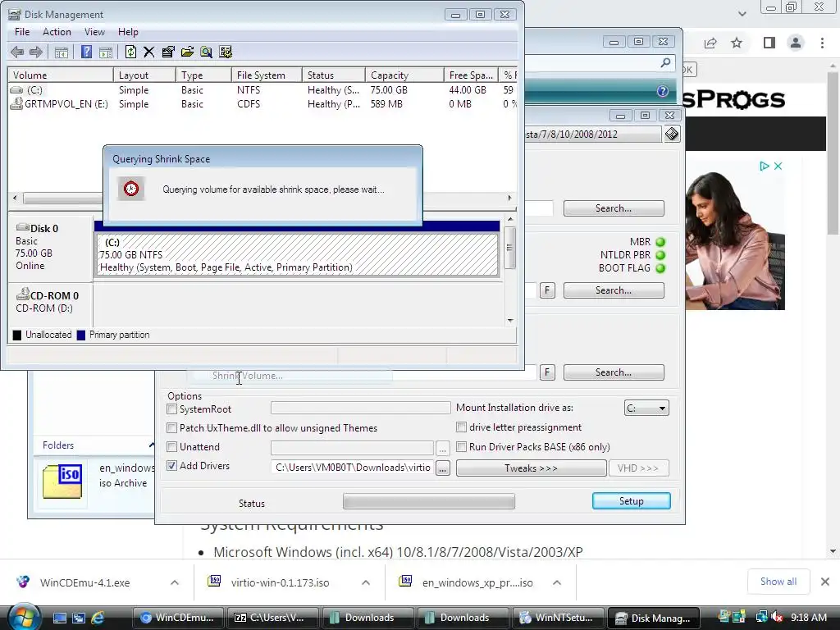Click the blue help icon in the teal window bar
The width and height of the screenshot is (840, 630).
point(663,91)
